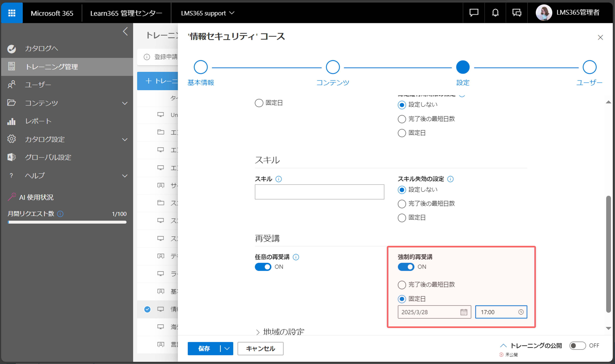Click the 2025/3/28 date field
615x364 pixels.
434,312
